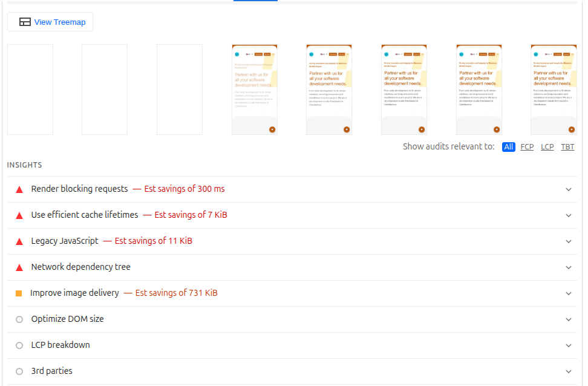The height and width of the screenshot is (386, 588).
Task: Click orange square icon beside Improve image delivery
Action: [x=19, y=293]
